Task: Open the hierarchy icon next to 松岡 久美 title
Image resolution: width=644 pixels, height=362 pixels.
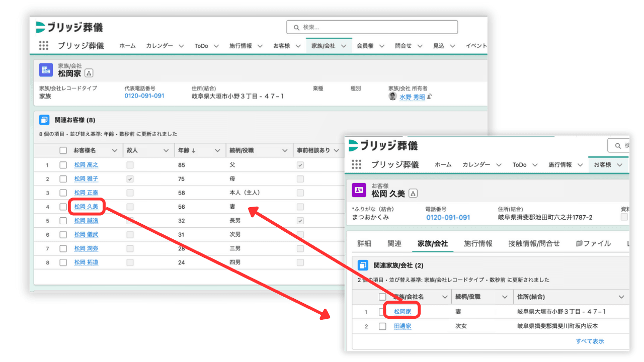Action: coord(413,194)
